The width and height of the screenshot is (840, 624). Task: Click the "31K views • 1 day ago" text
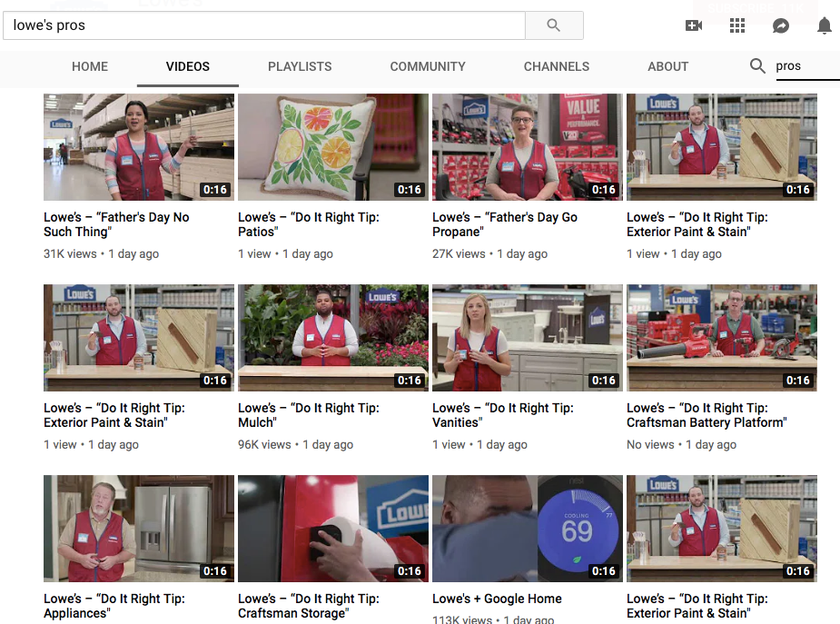pyautogui.click(x=101, y=254)
